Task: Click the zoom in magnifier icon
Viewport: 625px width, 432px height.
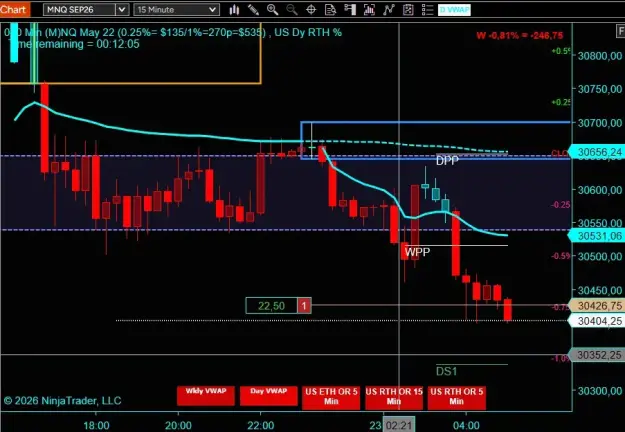Action: pyautogui.click(x=273, y=10)
